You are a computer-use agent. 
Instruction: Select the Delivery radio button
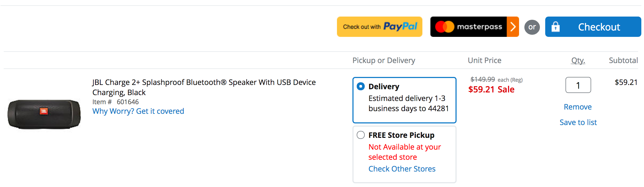coord(361,86)
